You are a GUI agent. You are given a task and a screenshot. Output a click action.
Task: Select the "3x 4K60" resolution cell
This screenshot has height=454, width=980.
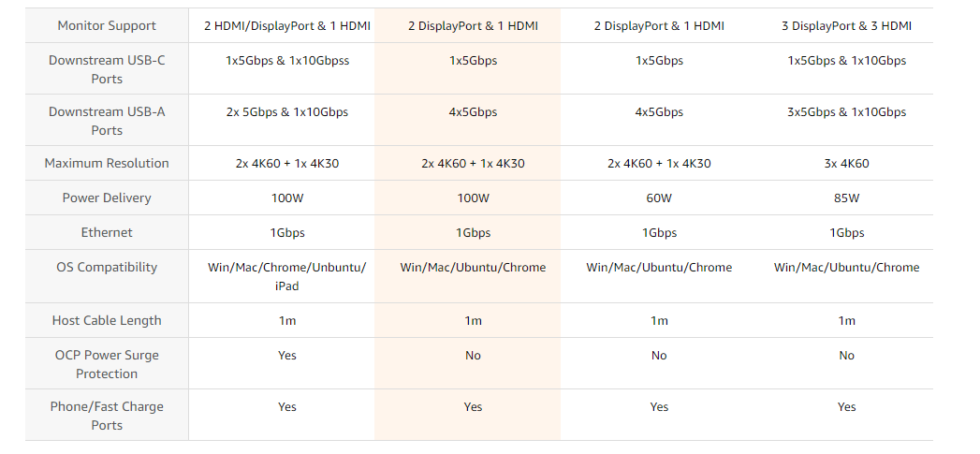[846, 164]
